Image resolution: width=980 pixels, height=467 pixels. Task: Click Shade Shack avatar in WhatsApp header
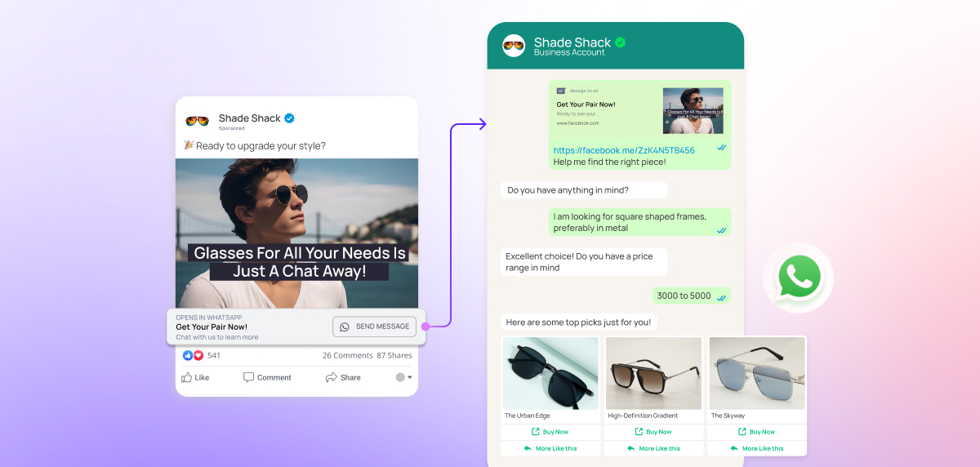click(514, 46)
